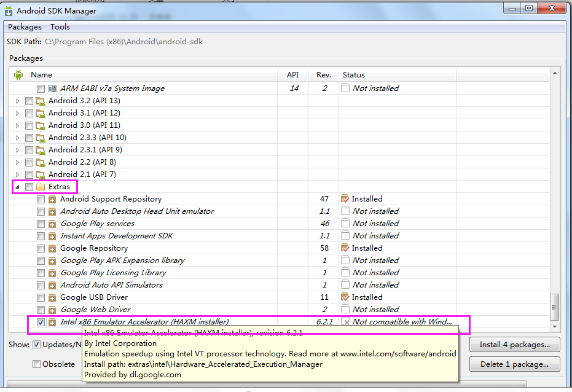Screen dimensions: 572x392
Task: Check the Google USB Driver checkbox
Action: [x=41, y=298]
